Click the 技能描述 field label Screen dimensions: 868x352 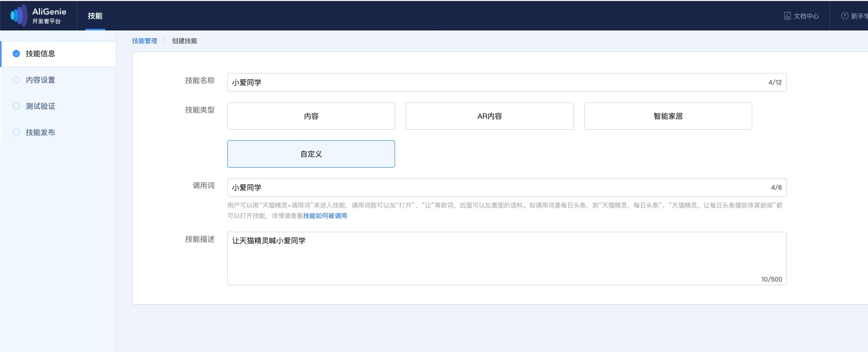[x=200, y=239]
